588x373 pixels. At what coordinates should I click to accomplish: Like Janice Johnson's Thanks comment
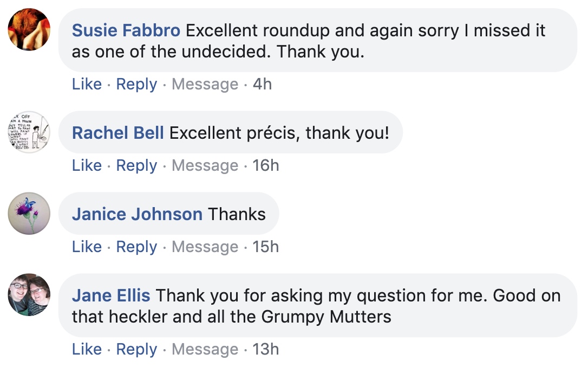pos(87,247)
